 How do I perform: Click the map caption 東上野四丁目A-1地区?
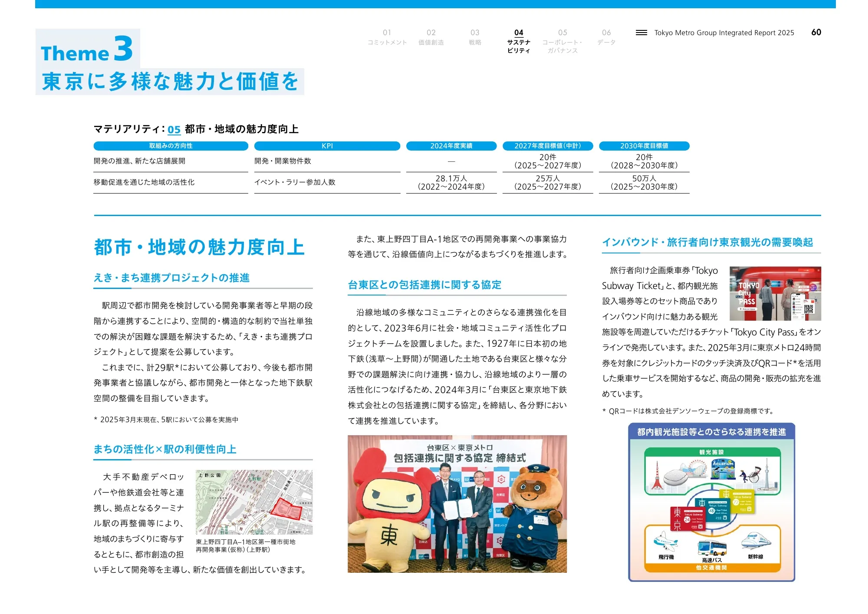click(x=246, y=545)
